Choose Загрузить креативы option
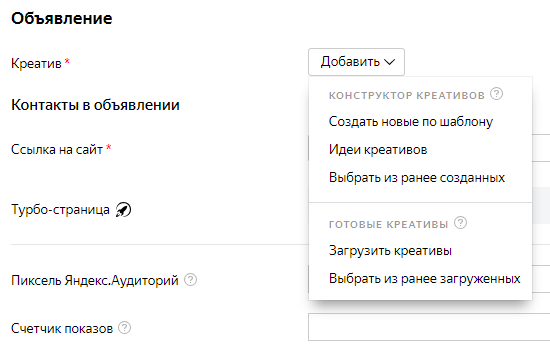The height and width of the screenshot is (360, 550). click(x=390, y=251)
